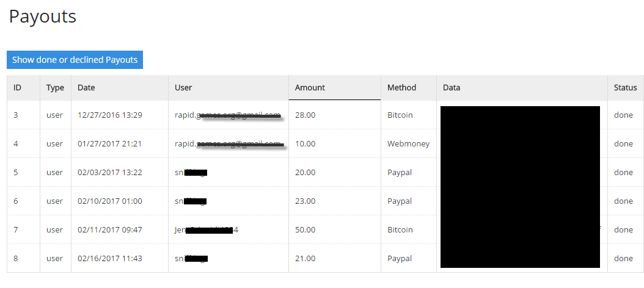Image resolution: width=644 pixels, height=288 pixels.
Task: Click the Method column header
Action: point(401,88)
